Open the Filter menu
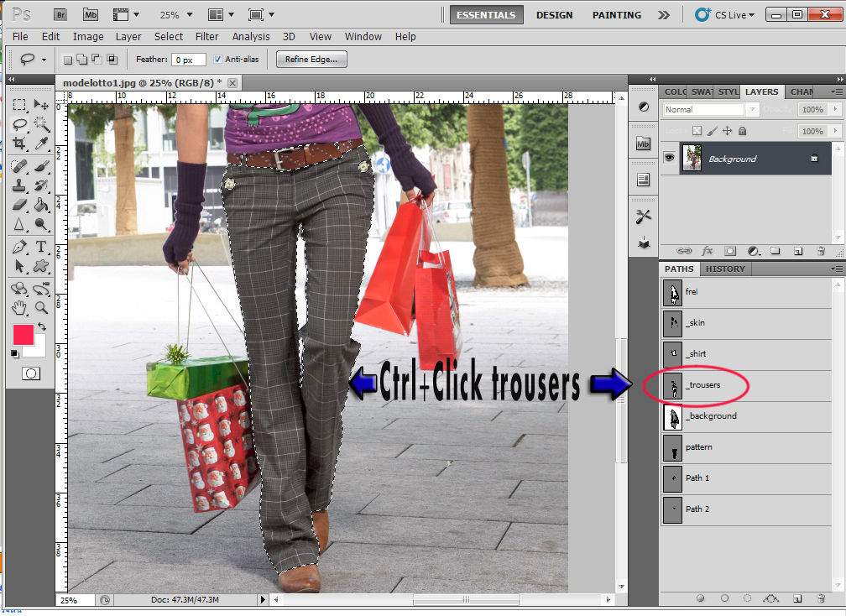This screenshot has width=846, height=616. (206, 37)
